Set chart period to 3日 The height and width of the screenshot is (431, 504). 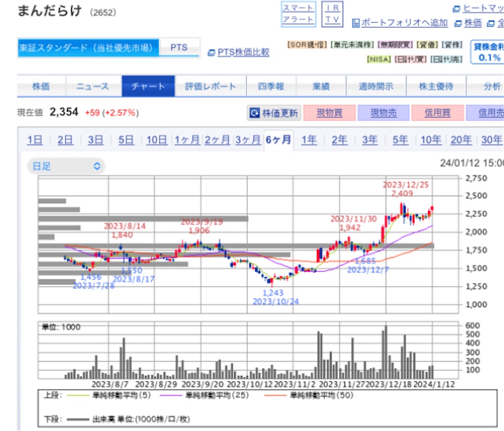(x=95, y=140)
